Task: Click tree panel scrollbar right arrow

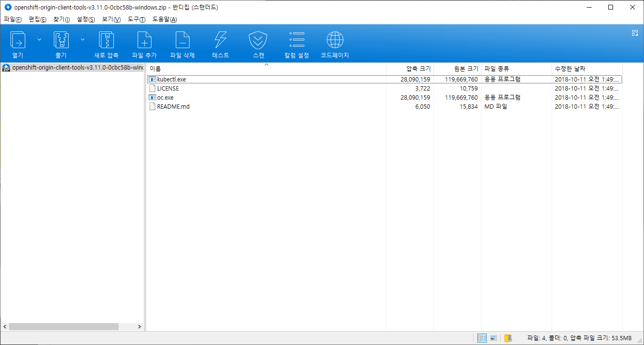Action: pos(140,327)
